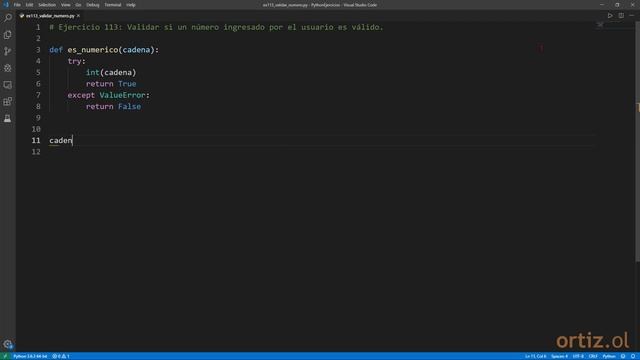Open the Edit menu
Viewport: 640px width, 360px height.
tap(29, 5)
